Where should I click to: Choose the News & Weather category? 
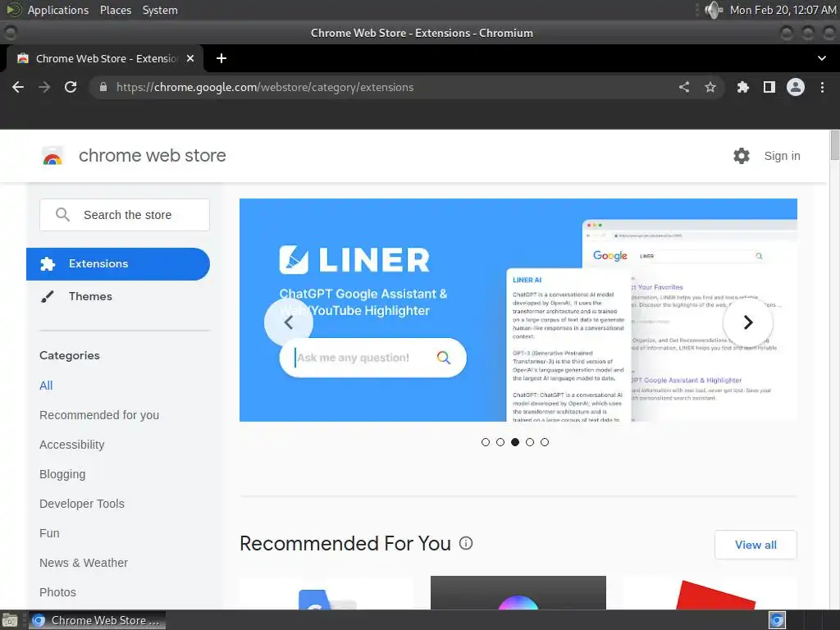[84, 563]
